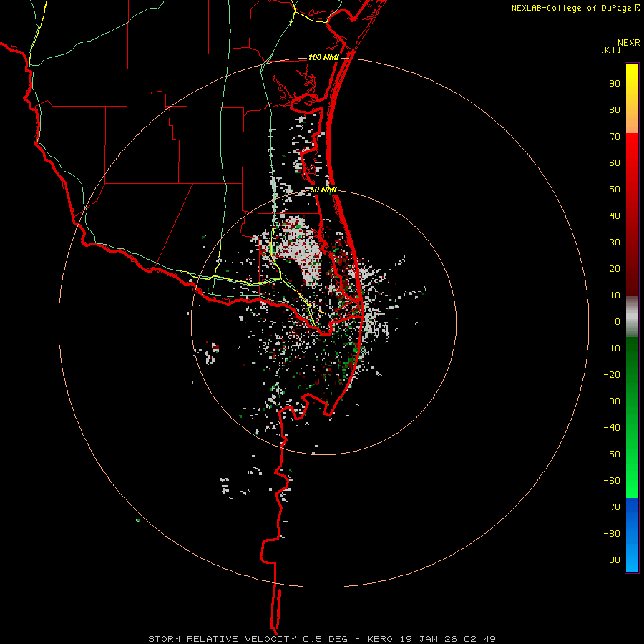This screenshot has height=644, width=644.
Task: Click the 40 value on velocity scale
Action: (x=615, y=215)
